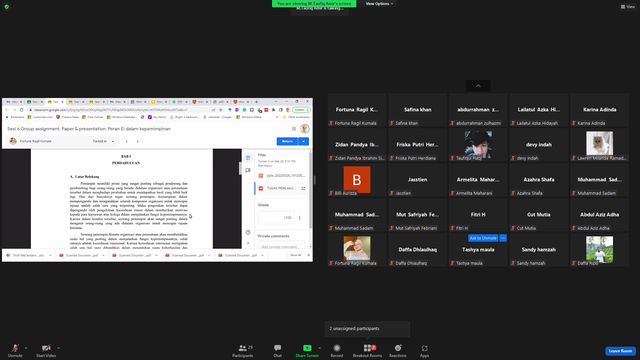Open the Apps panel
640x360 pixels.
[424, 350]
